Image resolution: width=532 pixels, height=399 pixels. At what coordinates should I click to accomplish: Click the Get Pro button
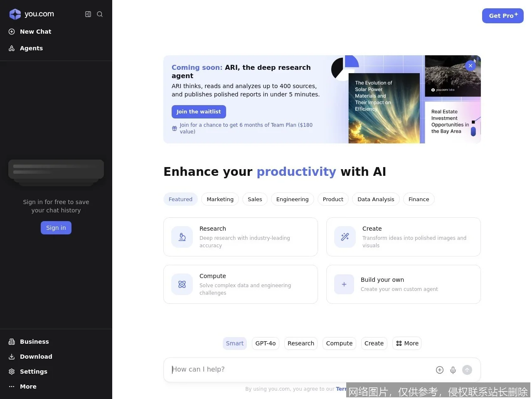pyautogui.click(x=503, y=16)
